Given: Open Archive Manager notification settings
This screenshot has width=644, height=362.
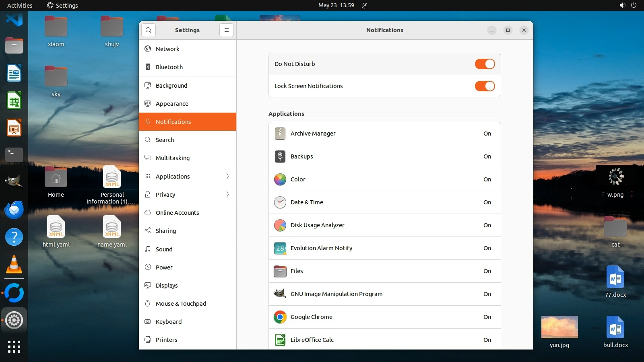Looking at the screenshot, I should click(x=384, y=134).
